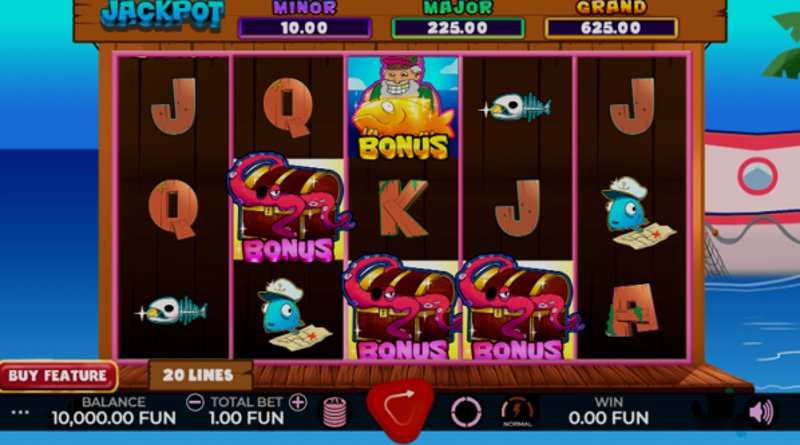
Task: Select max bet coin stack icon
Action: click(335, 412)
